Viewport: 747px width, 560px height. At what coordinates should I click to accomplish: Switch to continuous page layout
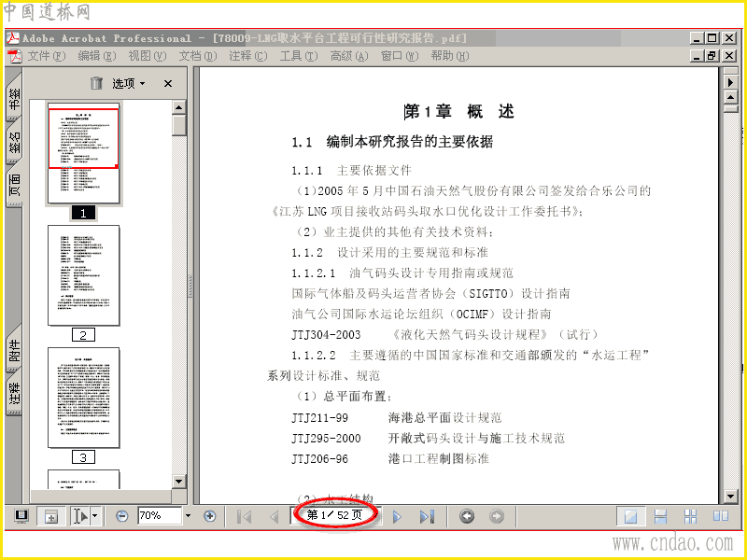pos(660,517)
